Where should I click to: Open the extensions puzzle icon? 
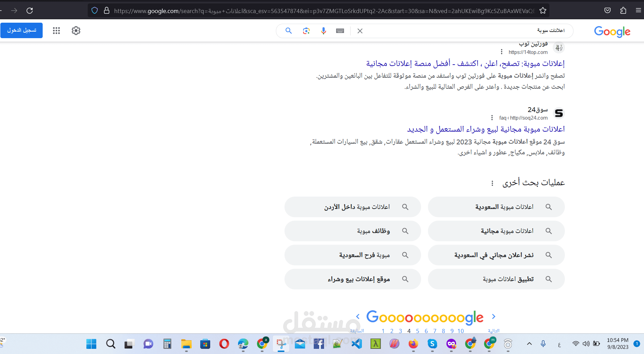(623, 11)
